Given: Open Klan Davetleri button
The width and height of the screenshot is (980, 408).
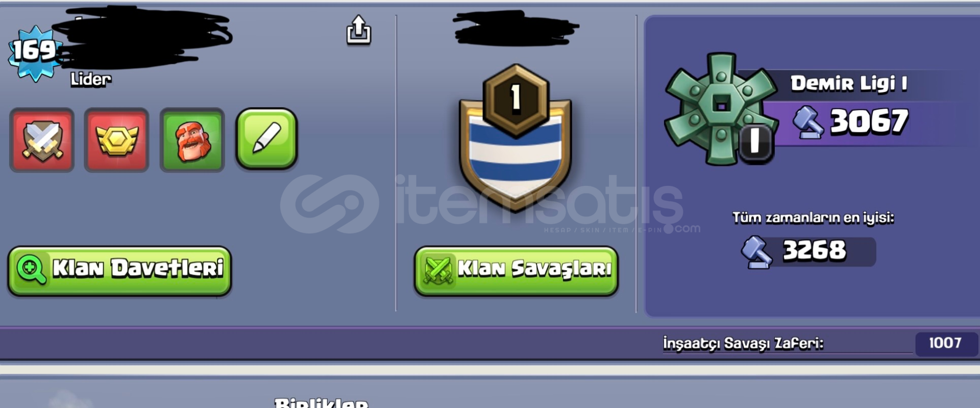Looking at the screenshot, I should tap(119, 271).
